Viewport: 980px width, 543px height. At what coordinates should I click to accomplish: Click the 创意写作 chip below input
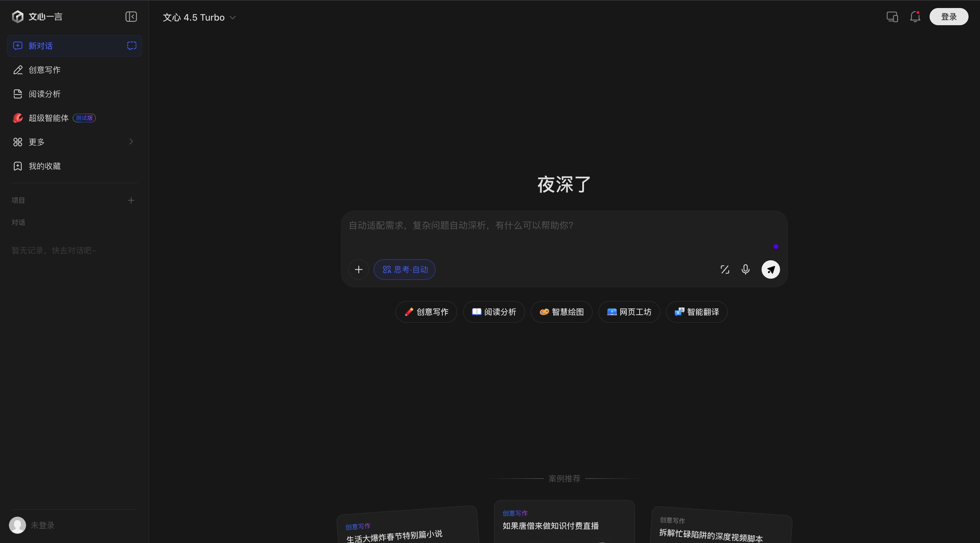pos(426,312)
